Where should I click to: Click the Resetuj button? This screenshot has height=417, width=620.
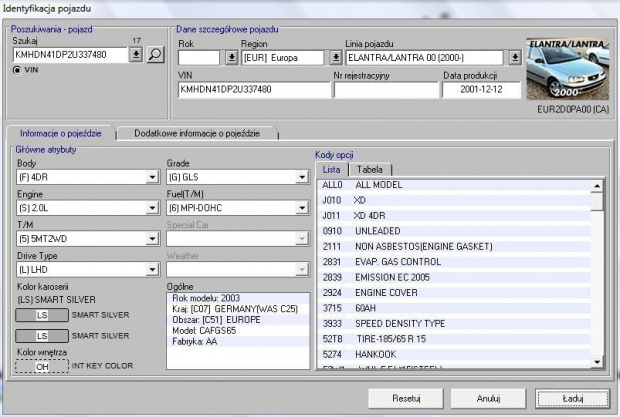(x=406, y=398)
